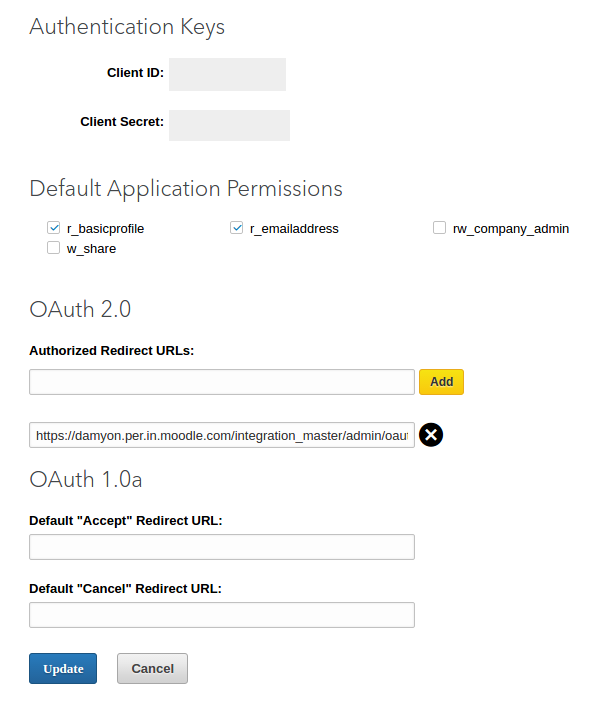Click the gray Cancel button

click(152, 668)
